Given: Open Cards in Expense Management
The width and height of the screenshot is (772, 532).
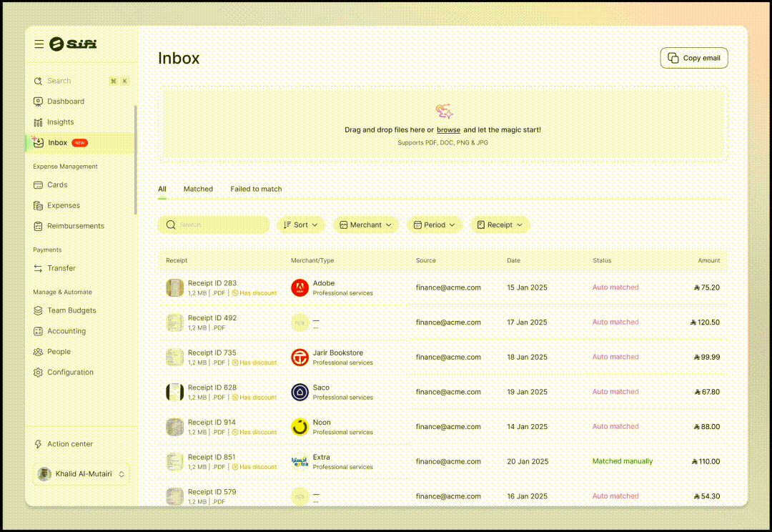Looking at the screenshot, I should tap(39, 184).
